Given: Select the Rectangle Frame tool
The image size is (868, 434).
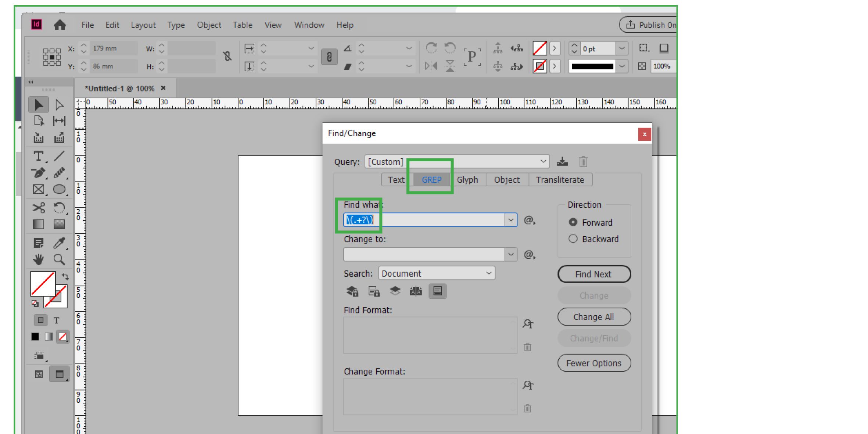Looking at the screenshot, I should pyautogui.click(x=38, y=189).
